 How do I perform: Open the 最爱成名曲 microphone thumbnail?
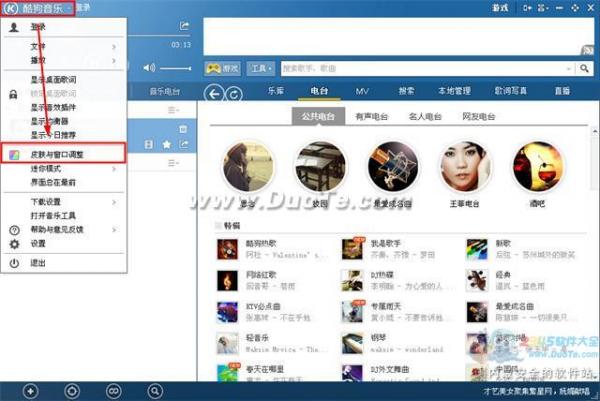coord(393,167)
